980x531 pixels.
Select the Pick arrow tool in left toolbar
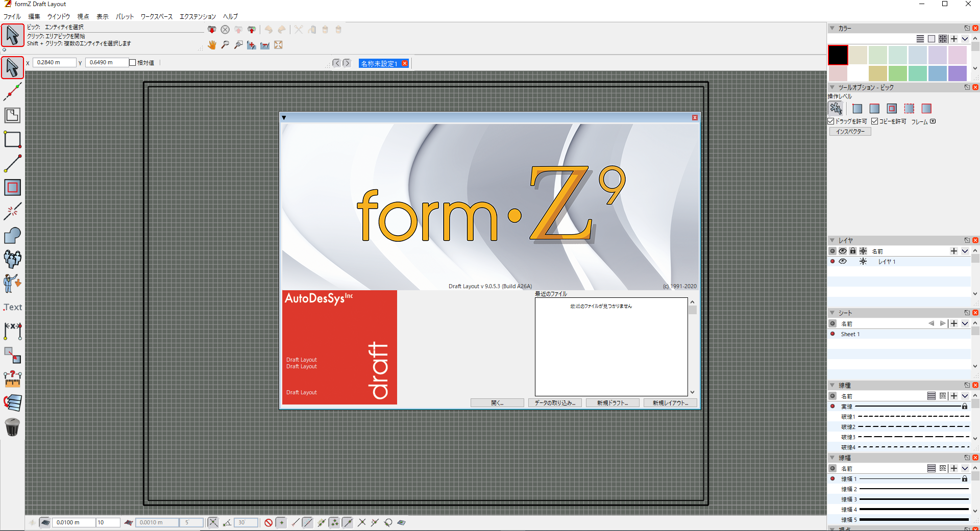tap(12, 67)
